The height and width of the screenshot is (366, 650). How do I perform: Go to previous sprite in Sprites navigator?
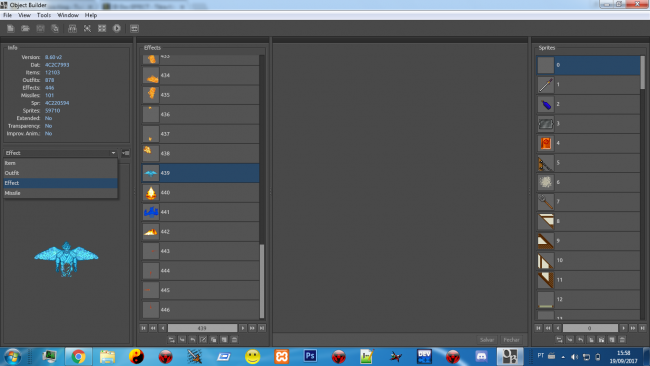558,328
